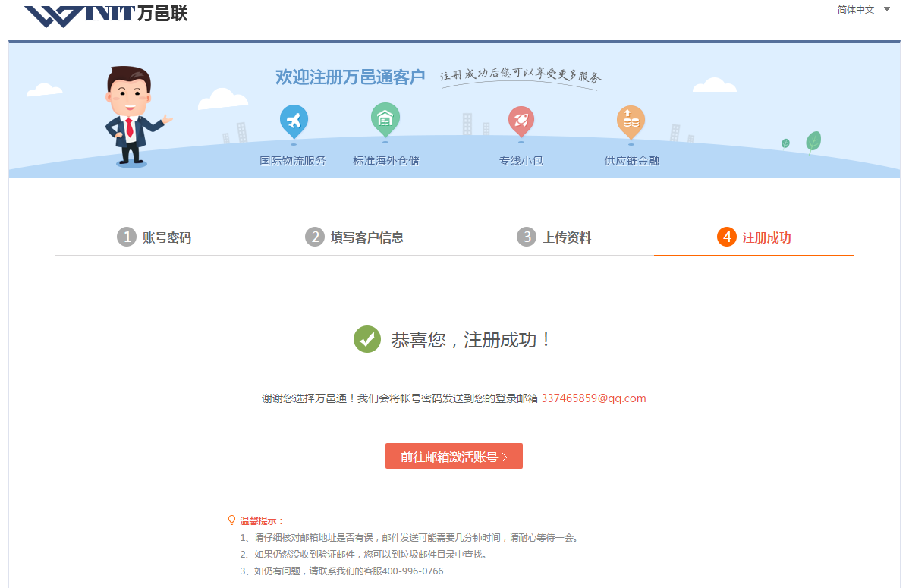Click the 欢迎注册万邑通客户 heading
Viewport: 909px width, 588px height.
[x=350, y=77]
